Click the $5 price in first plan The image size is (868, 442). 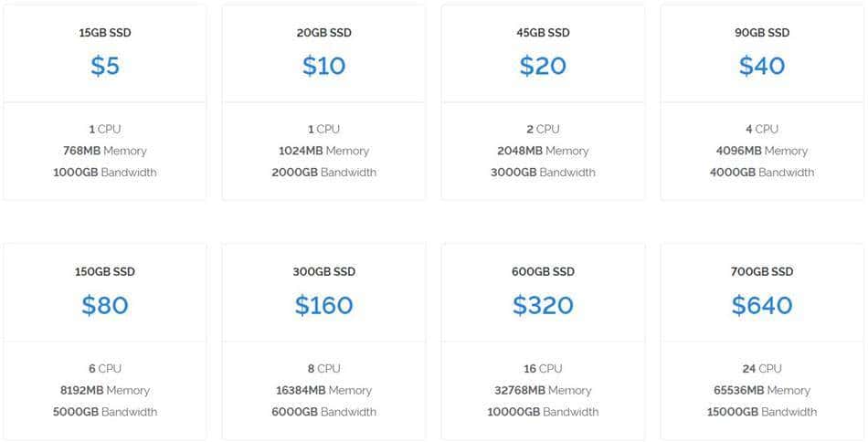point(105,66)
